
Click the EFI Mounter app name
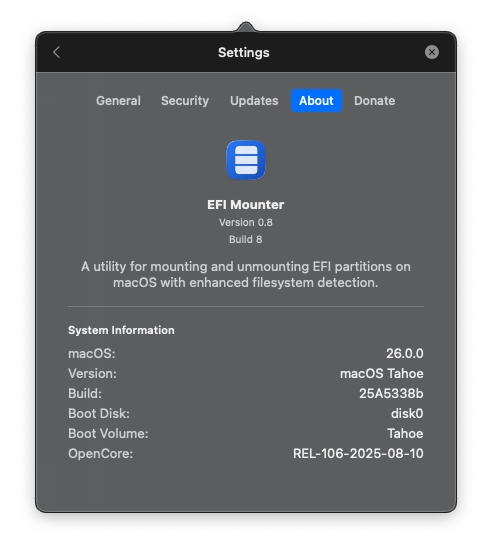(x=246, y=205)
